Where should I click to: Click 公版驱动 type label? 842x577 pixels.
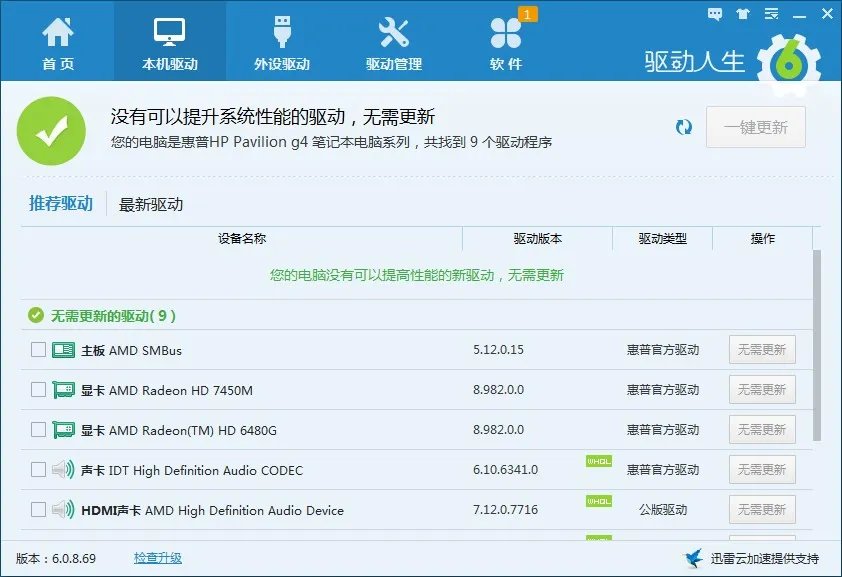[x=663, y=509]
